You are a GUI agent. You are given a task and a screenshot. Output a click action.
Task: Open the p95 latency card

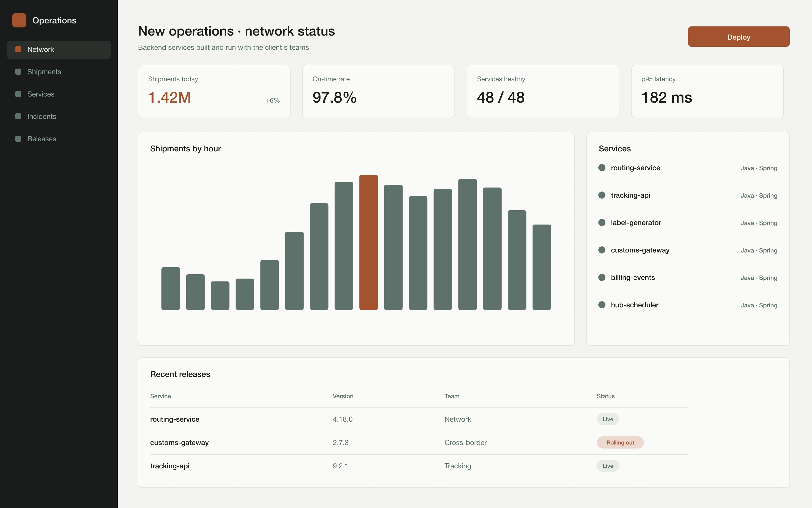click(707, 91)
